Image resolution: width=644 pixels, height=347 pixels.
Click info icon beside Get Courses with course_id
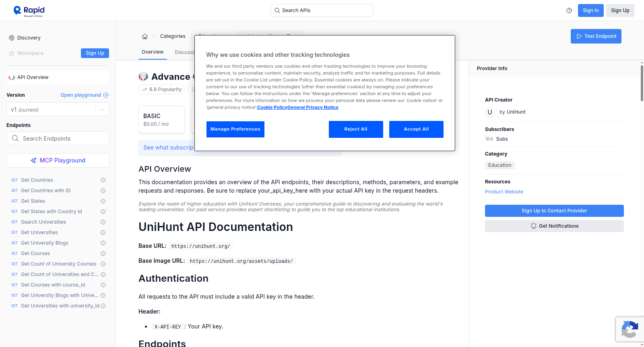coord(103,285)
